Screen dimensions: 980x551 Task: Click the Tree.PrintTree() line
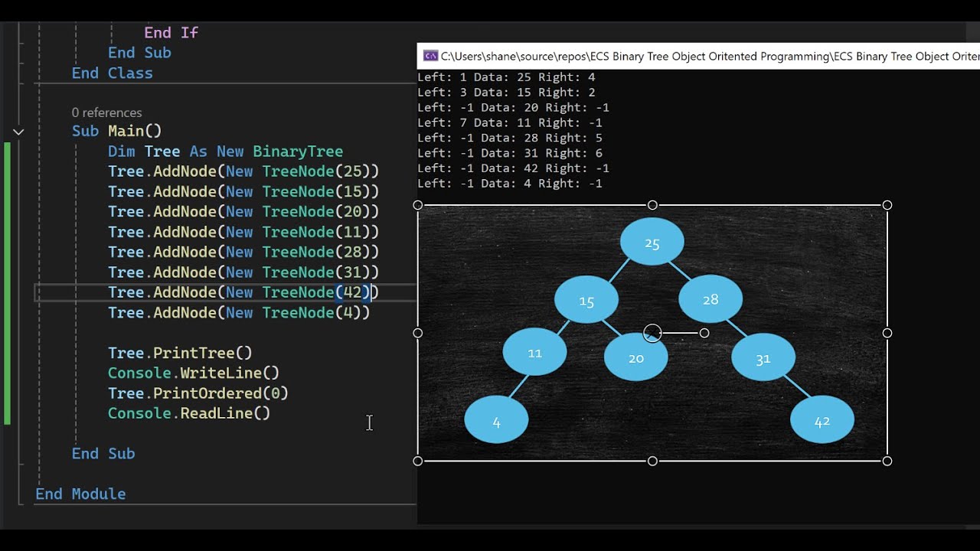[x=180, y=353]
